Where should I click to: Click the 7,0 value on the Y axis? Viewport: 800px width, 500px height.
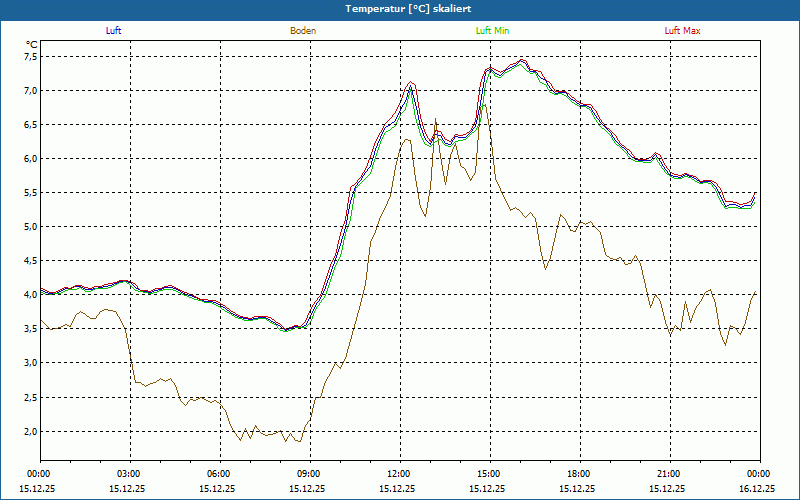coord(31,91)
